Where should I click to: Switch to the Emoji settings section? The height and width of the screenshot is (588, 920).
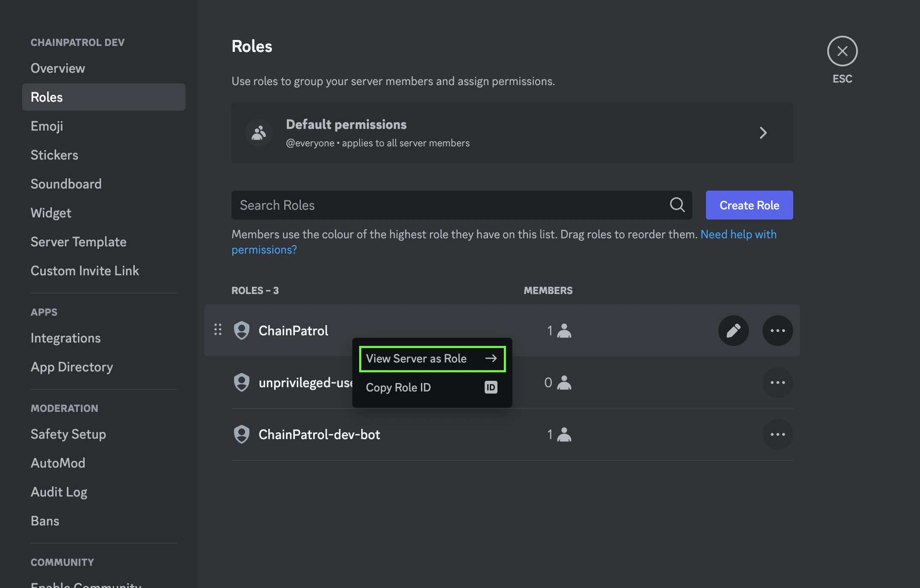click(x=47, y=126)
